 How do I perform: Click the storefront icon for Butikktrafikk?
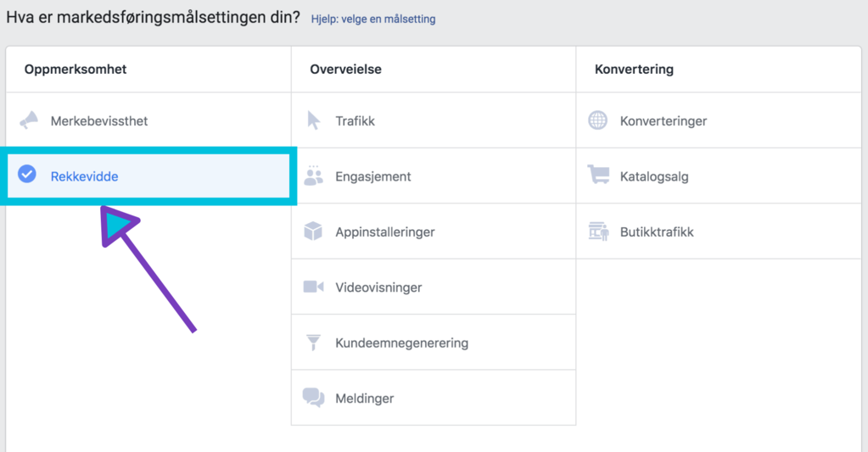pos(598,232)
